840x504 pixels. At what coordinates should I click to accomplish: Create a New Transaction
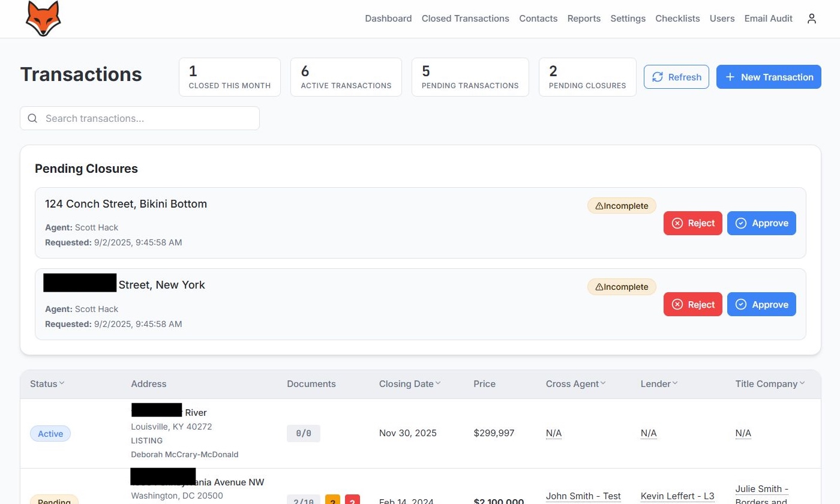click(769, 77)
